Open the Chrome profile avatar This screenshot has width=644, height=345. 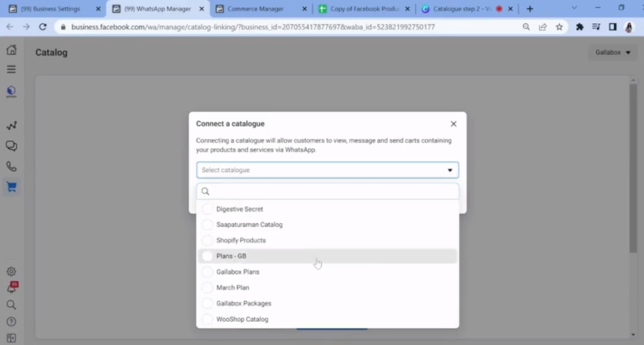(629, 27)
